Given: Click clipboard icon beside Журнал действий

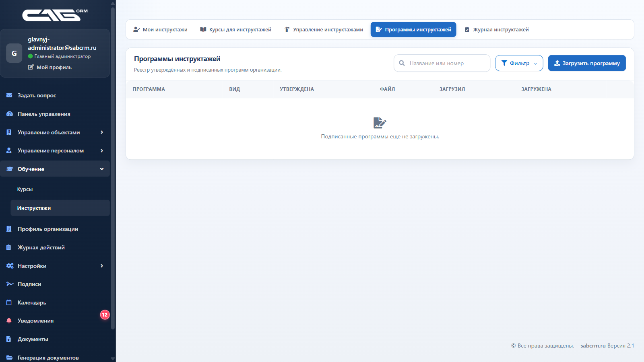Looking at the screenshot, I should click(x=9, y=247).
